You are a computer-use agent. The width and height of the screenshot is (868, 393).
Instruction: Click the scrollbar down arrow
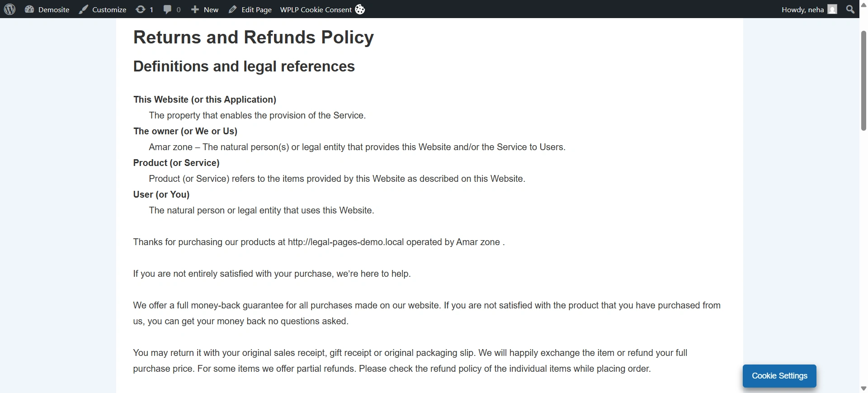pos(863,388)
